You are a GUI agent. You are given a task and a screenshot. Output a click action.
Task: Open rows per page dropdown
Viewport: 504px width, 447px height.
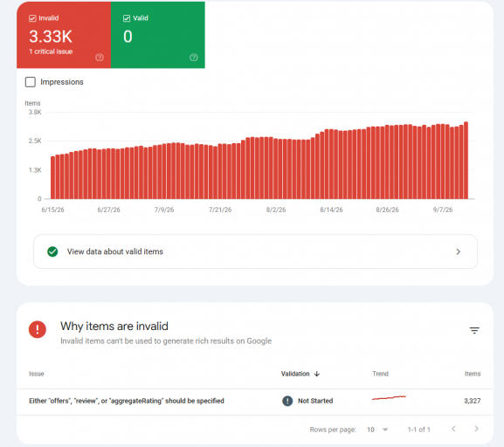(377, 430)
